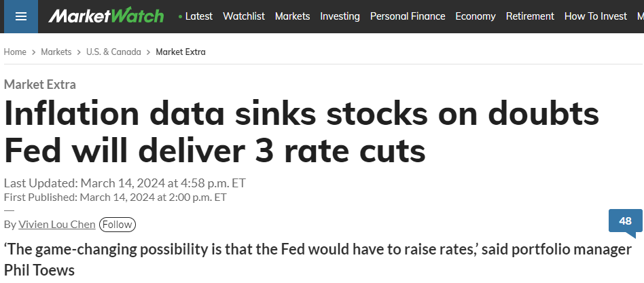644x283 pixels.
Task: Open the Retirement section
Action: (530, 16)
